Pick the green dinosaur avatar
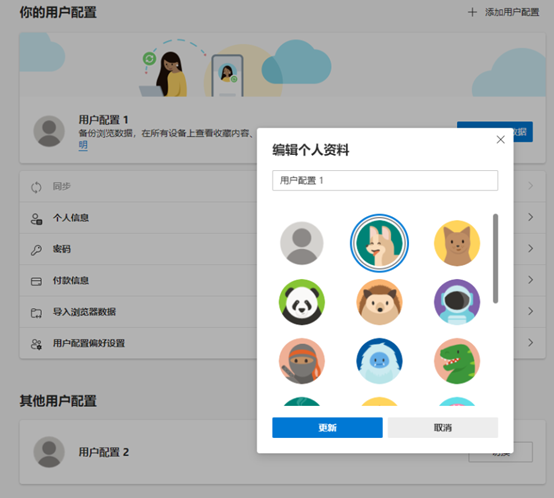This screenshot has width=554, height=498. click(x=457, y=361)
